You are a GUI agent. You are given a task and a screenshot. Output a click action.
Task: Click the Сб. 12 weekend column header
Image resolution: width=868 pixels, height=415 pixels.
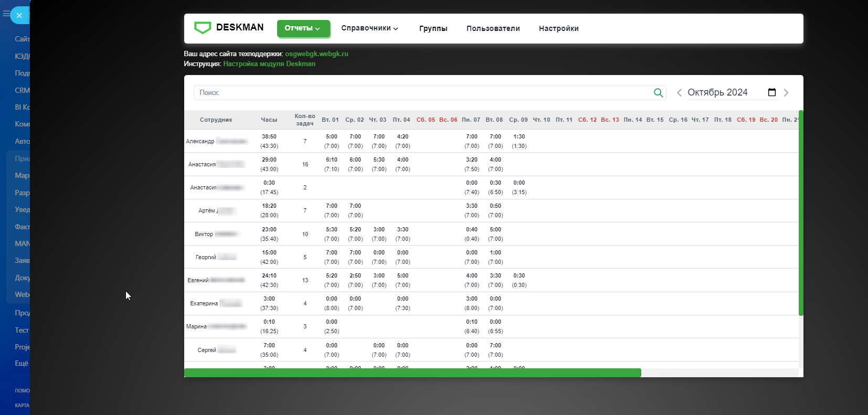tap(588, 120)
